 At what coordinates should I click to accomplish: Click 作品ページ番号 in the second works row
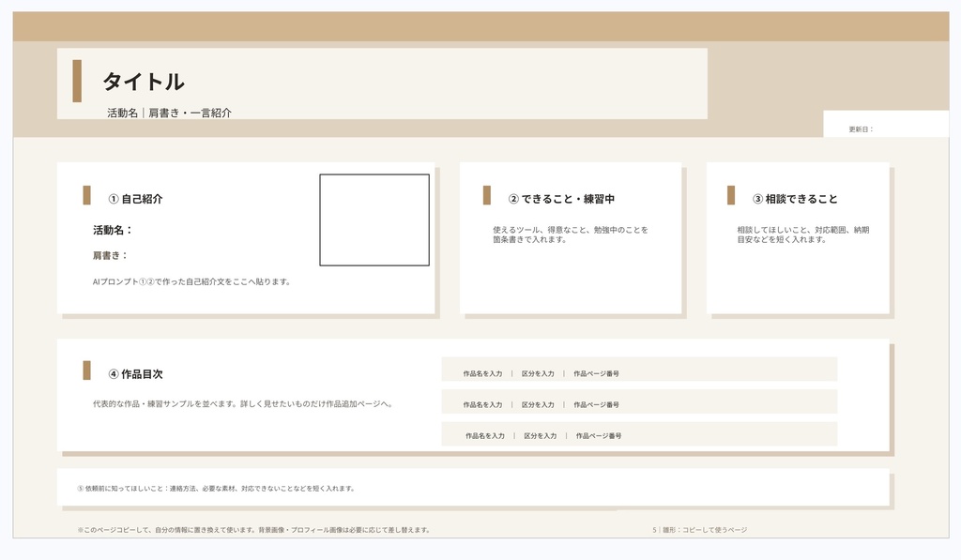click(x=596, y=405)
